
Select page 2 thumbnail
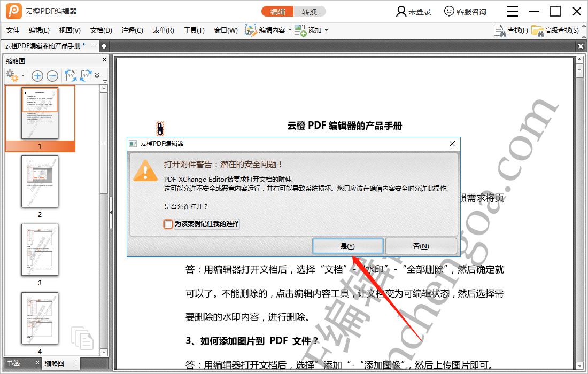coord(40,181)
